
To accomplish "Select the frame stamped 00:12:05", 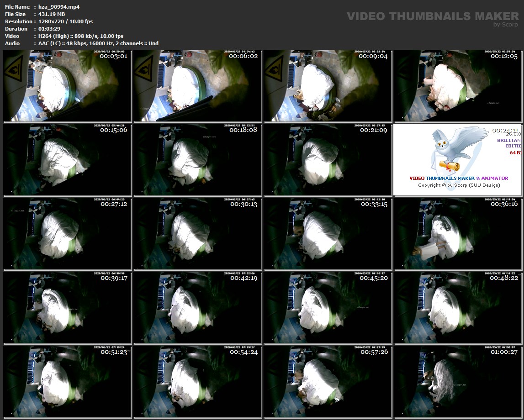I will 458,86.
